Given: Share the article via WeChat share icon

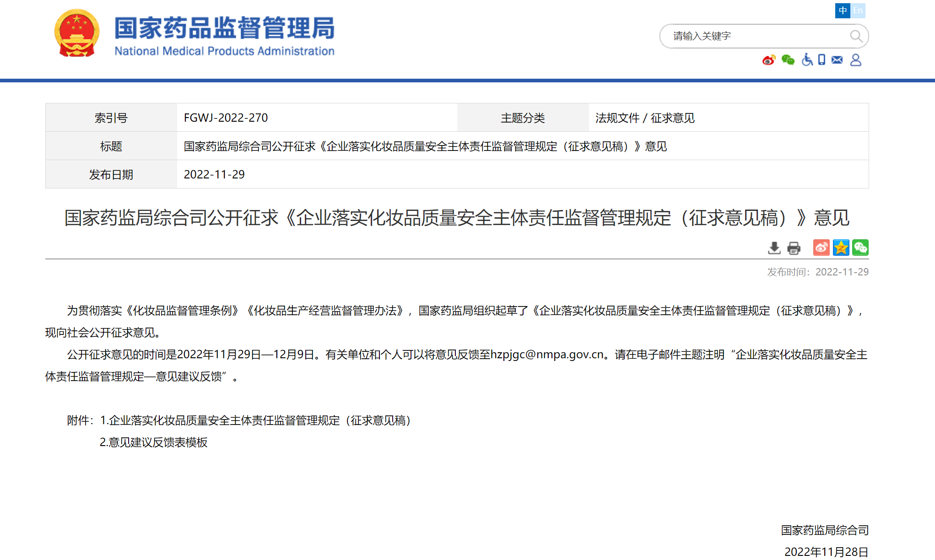Looking at the screenshot, I should 861,248.
